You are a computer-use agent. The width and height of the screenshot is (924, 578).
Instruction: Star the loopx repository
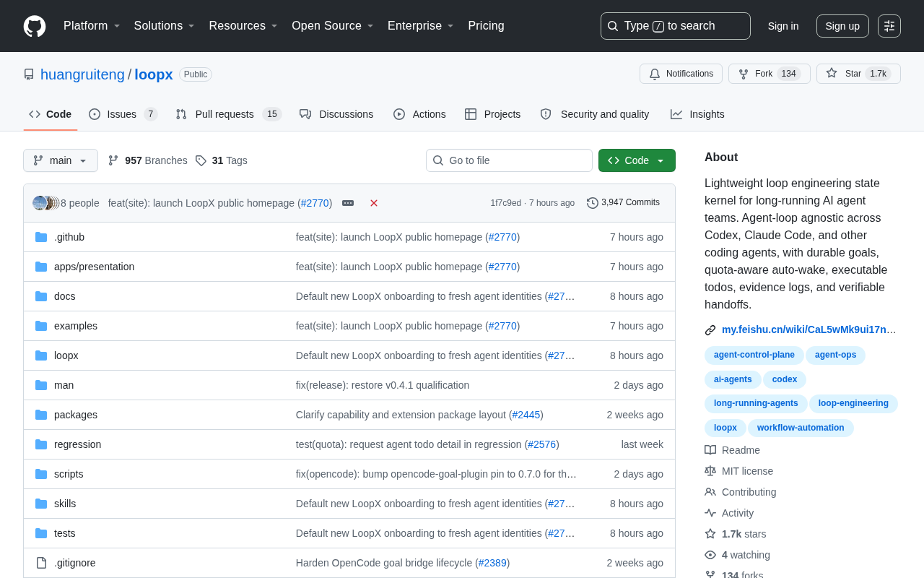point(858,74)
